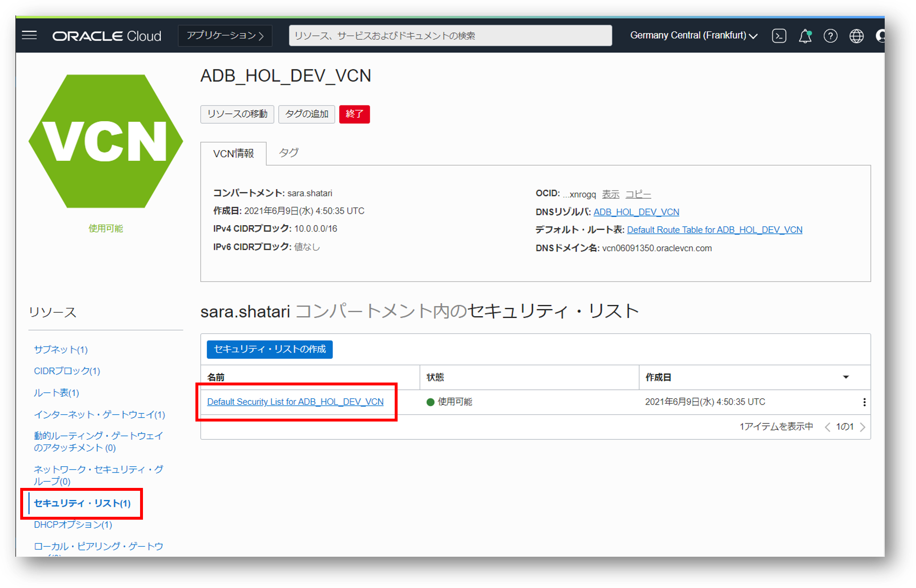Viewport: 916px width, 588px height.
Task: Go to previous page of security lists
Action: [x=827, y=427]
